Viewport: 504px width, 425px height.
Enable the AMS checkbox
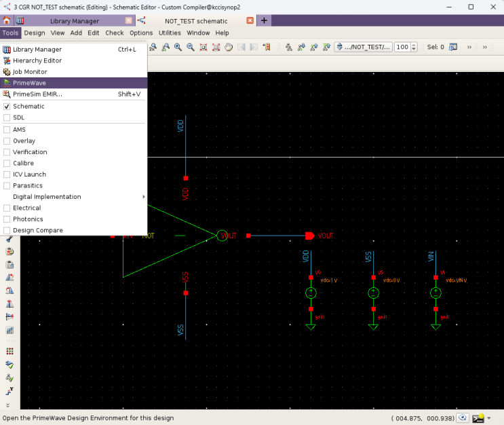click(x=7, y=130)
